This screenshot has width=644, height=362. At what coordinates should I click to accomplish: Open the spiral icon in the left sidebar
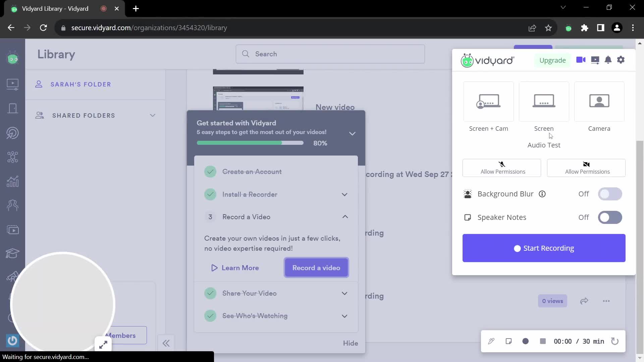point(13,133)
